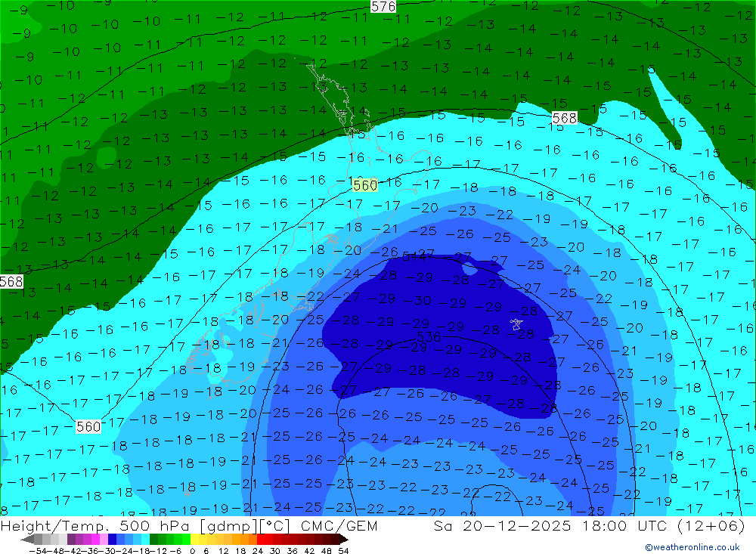
Task: Click the cyan legend swatch above -18
Action: tap(145, 539)
